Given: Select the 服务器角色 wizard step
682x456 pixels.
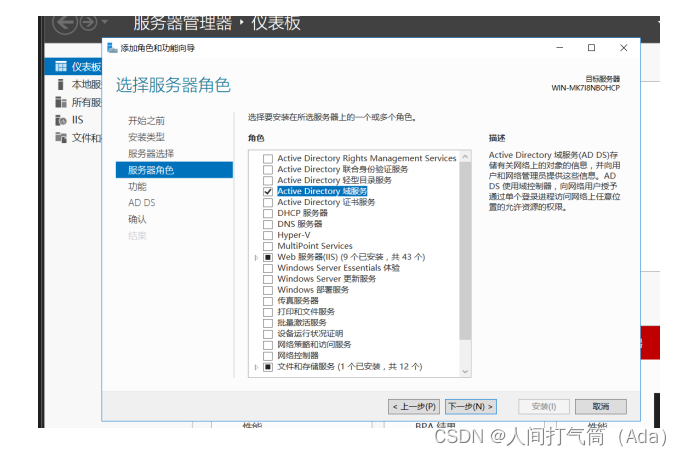Looking at the screenshot, I should coord(174,170).
